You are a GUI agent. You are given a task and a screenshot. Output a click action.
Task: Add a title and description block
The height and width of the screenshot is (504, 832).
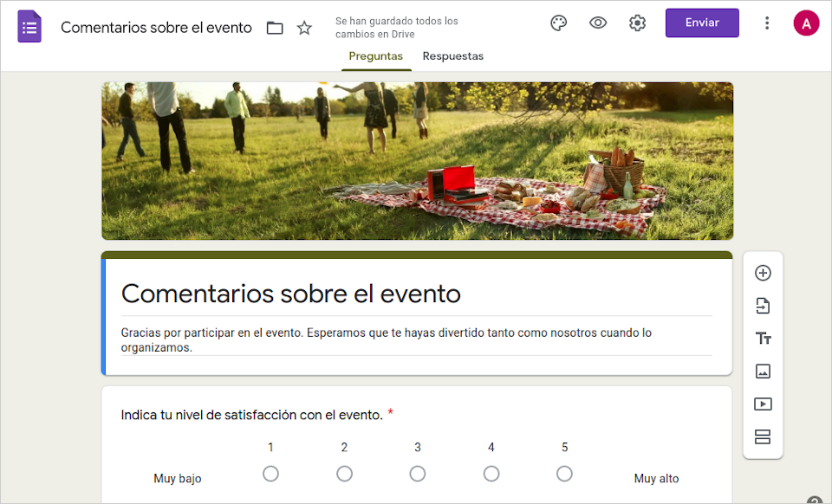coord(763,338)
